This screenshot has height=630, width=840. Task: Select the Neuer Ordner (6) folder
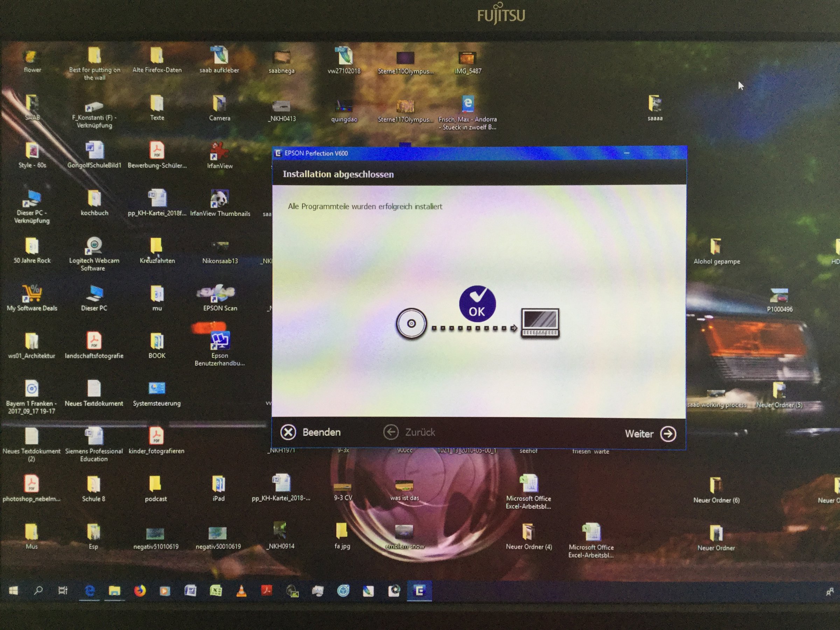tap(716, 490)
